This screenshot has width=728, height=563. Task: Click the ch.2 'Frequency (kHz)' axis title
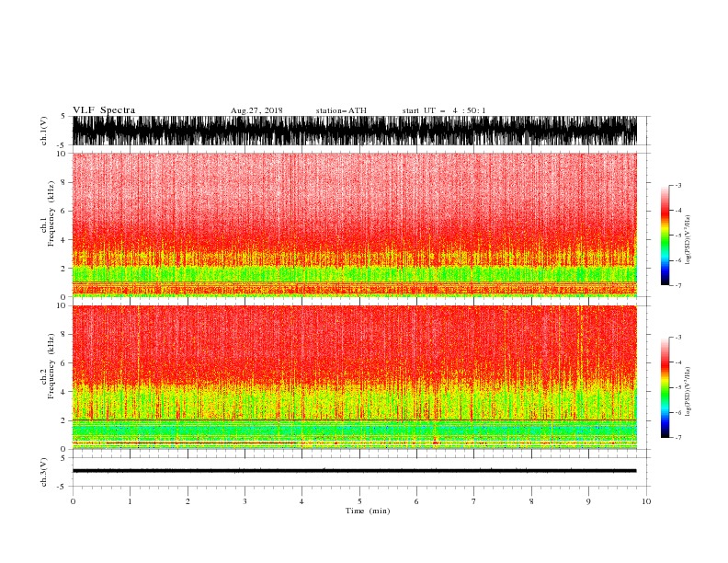[51, 366]
